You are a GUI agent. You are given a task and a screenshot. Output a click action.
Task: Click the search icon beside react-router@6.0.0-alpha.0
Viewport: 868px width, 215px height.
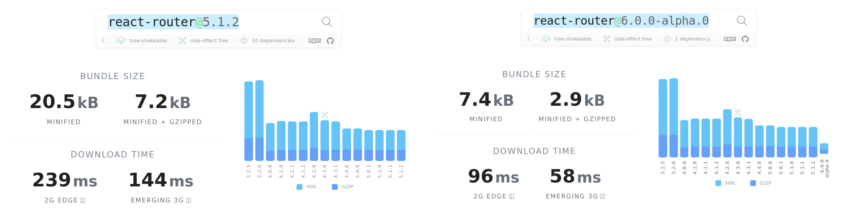point(742,20)
